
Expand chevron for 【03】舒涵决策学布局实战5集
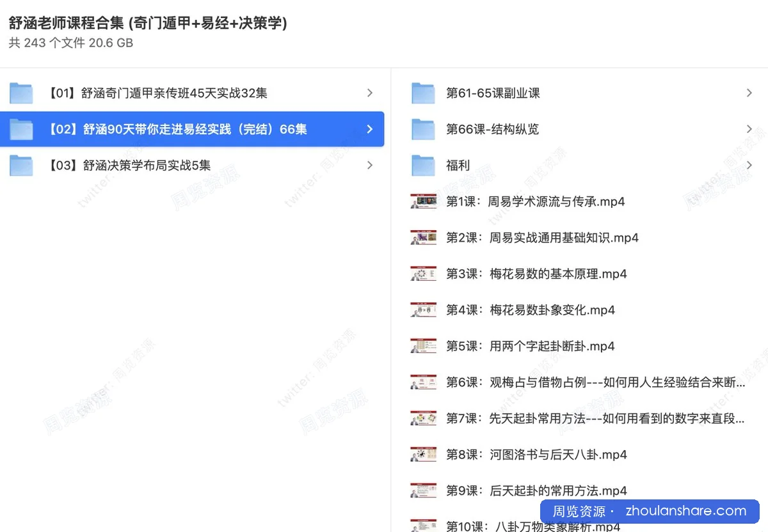[369, 166]
